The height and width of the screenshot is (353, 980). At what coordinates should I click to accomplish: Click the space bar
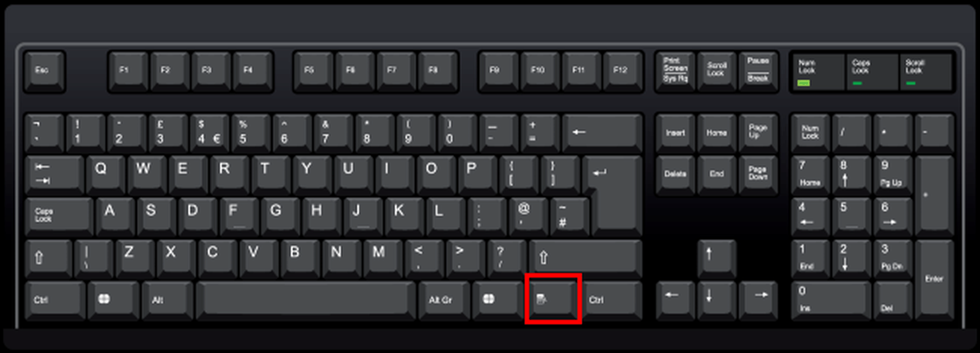tap(306, 299)
